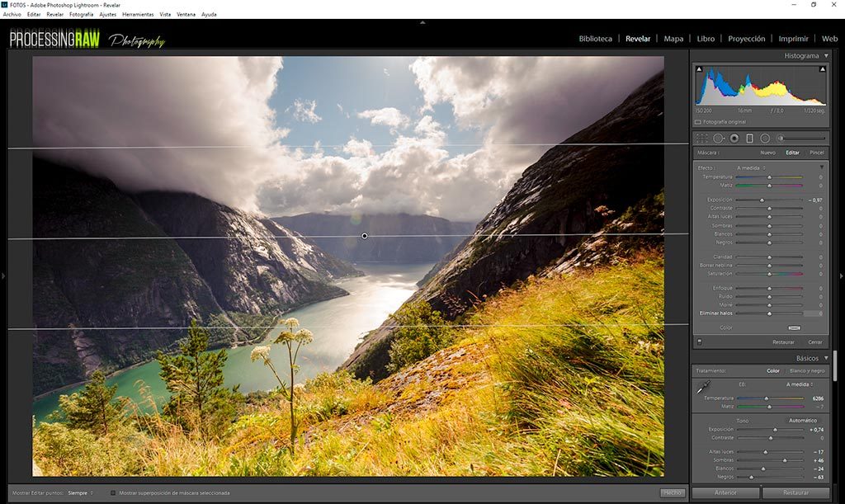Screen dimensions: 845x504
Task: Click the Básicos Negros slider handle
Action: 751,477
